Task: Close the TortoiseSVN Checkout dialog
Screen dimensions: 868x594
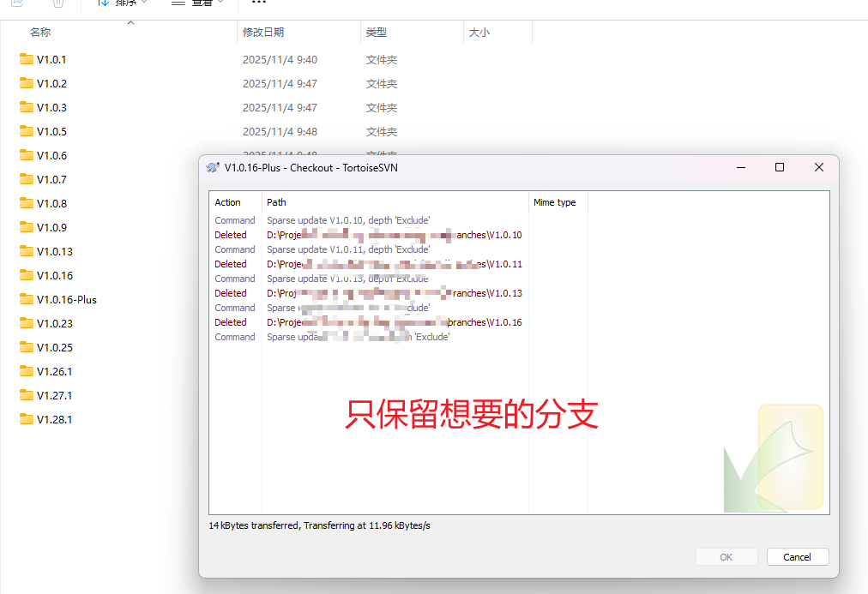Action: coord(819,168)
